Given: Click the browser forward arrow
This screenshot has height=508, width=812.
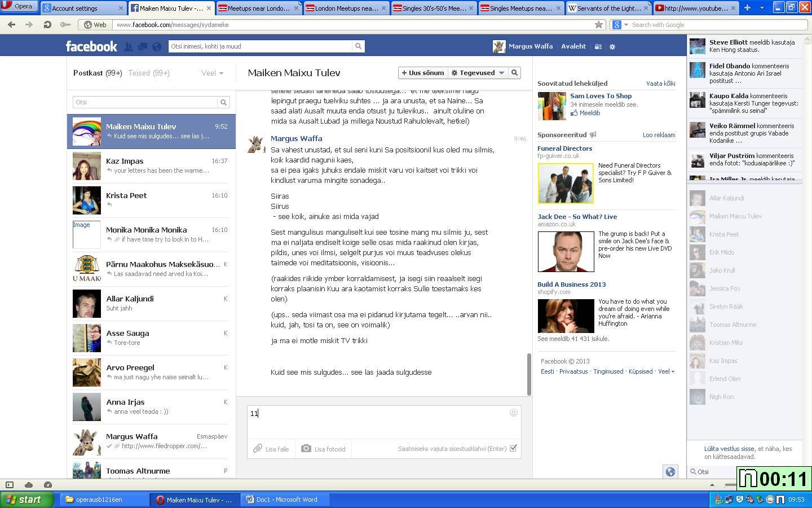Looking at the screenshot, I should tap(29, 25).
